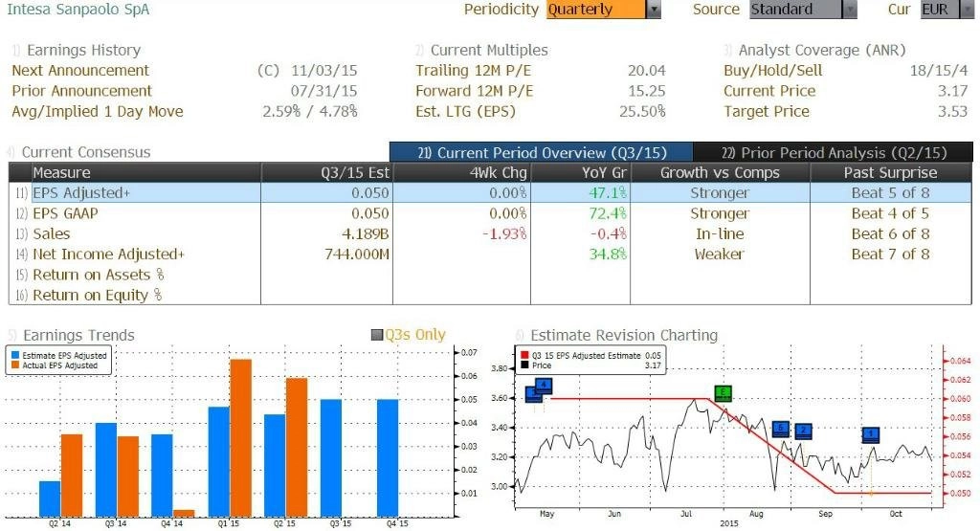Click the Next Announcement date 11/03/15
Viewport: 980px width, 531px height.
point(323,71)
